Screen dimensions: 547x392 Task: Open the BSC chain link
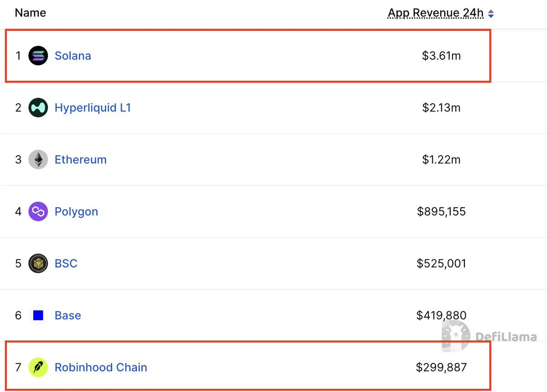[x=66, y=264]
